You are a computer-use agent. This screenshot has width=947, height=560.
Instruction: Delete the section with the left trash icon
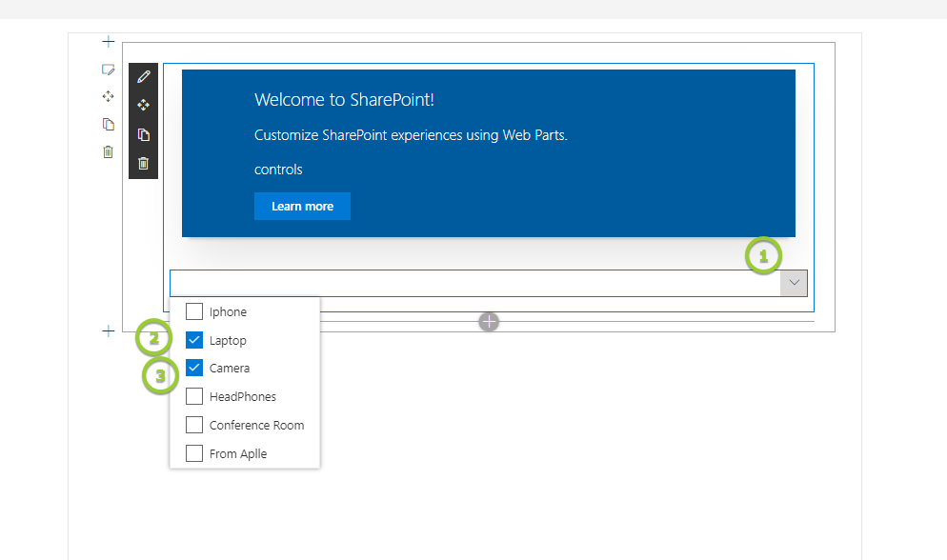click(x=109, y=151)
